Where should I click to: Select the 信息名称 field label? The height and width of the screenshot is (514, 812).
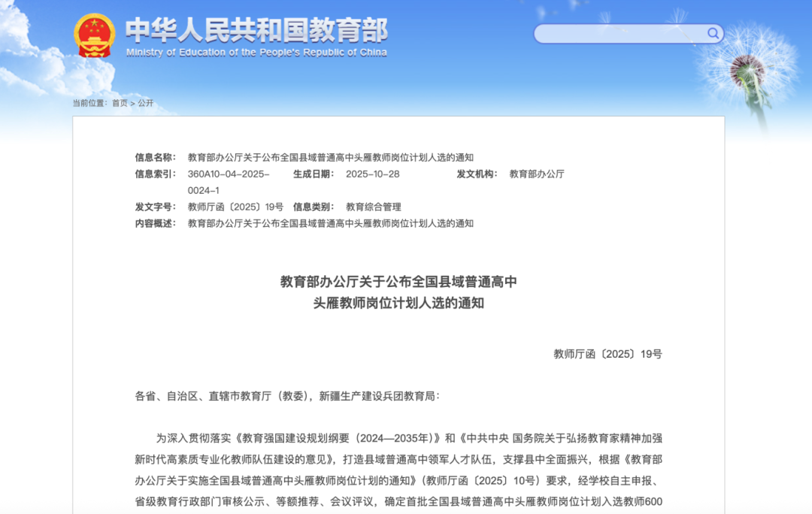pyautogui.click(x=155, y=157)
